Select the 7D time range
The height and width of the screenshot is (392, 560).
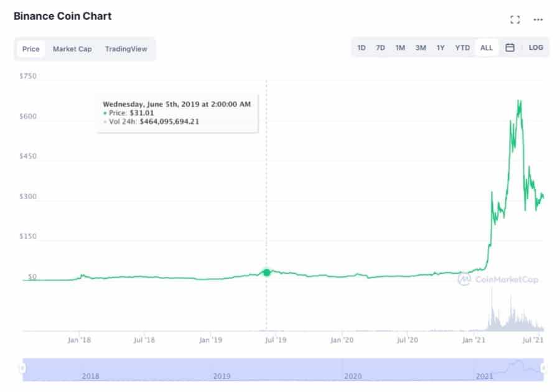pos(380,47)
